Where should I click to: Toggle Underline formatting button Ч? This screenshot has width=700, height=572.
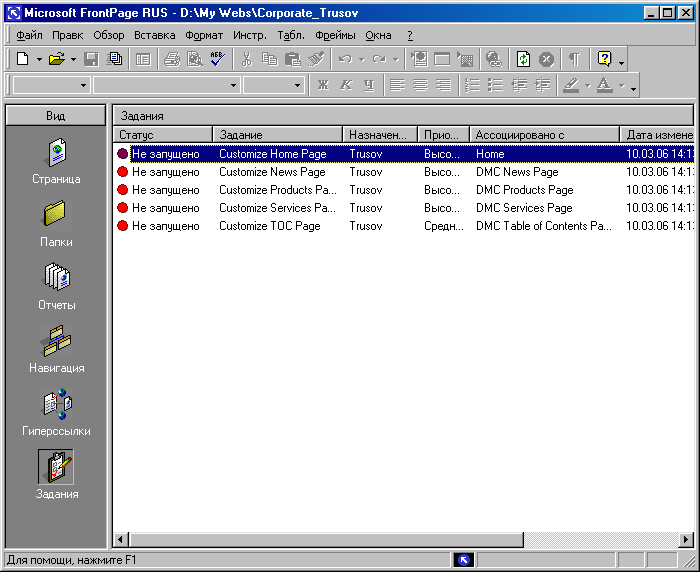click(369, 85)
